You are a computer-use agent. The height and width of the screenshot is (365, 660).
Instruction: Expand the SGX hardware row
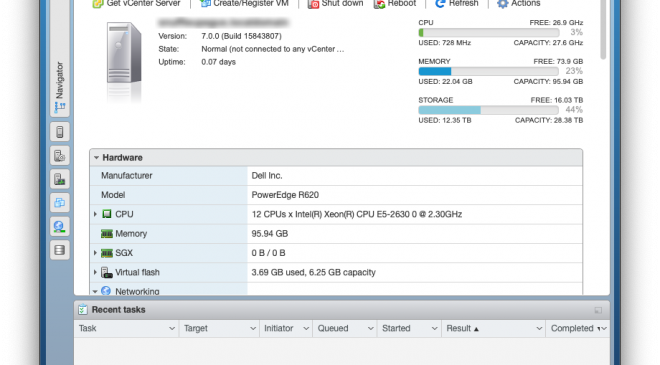[x=95, y=253]
